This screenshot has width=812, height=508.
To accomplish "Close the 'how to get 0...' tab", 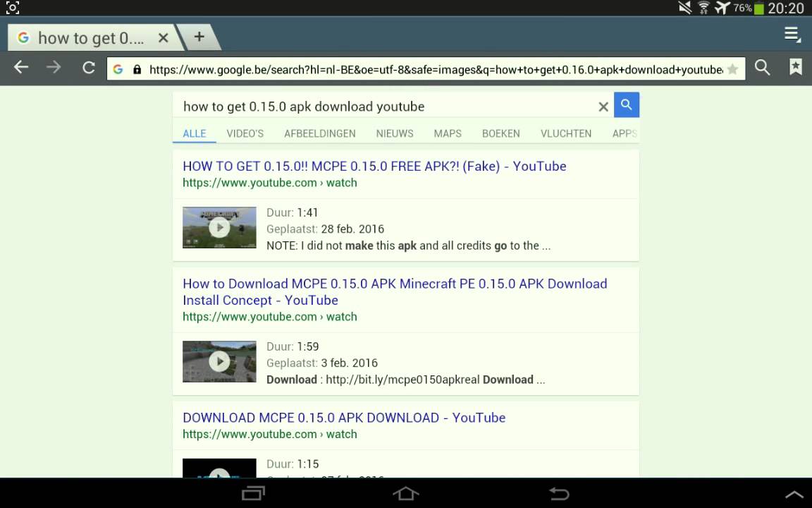I will pyautogui.click(x=163, y=38).
